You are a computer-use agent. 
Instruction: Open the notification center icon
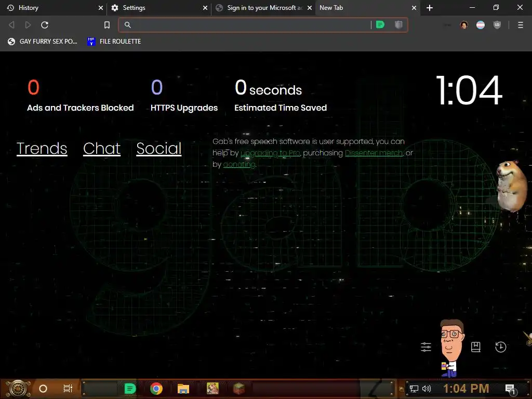pyautogui.click(x=510, y=390)
